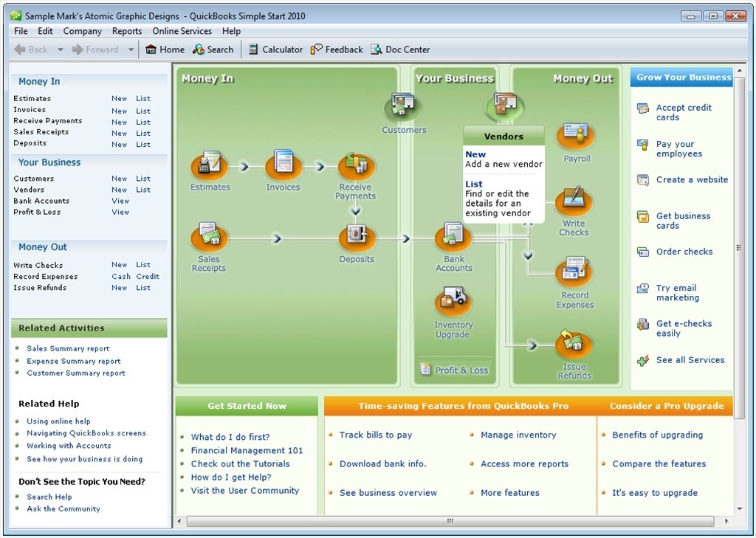This screenshot has height=538, width=756.
Task: Click the Write Checks icon
Action: click(574, 201)
